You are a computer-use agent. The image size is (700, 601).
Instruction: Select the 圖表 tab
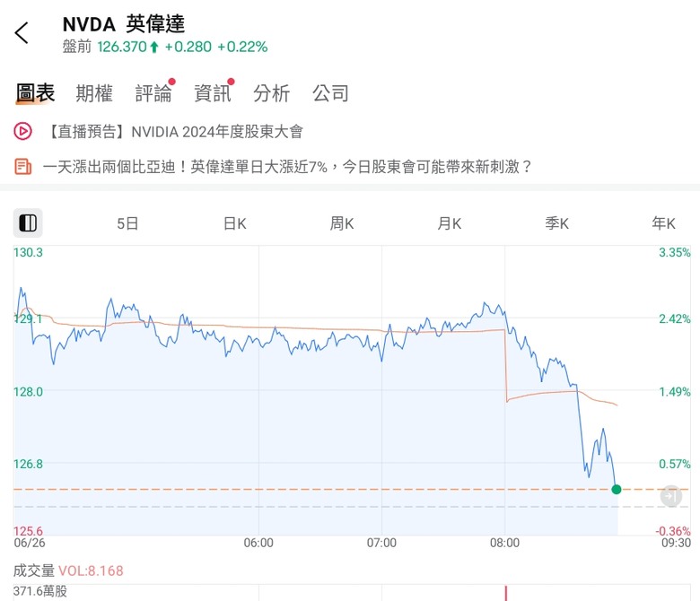click(35, 93)
